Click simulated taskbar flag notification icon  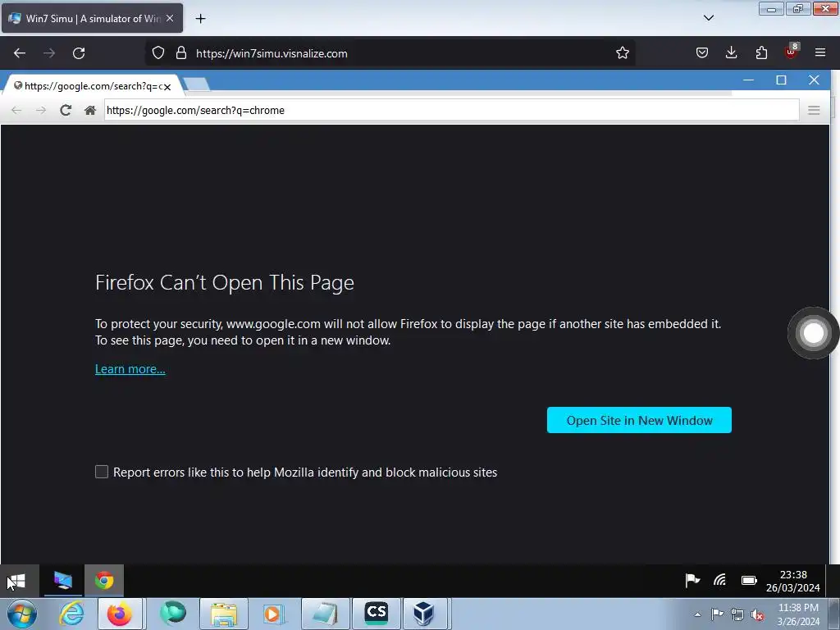(x=692, y=580)
